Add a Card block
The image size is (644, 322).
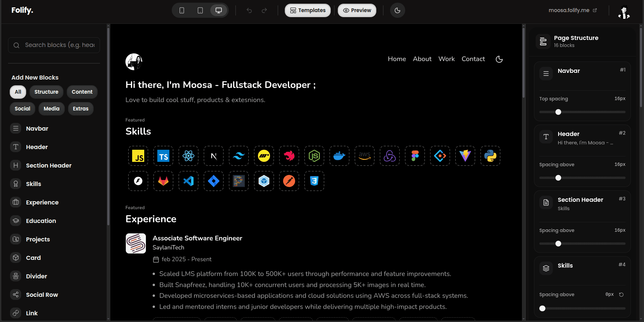pyautogui.click(x=54, y=258)
